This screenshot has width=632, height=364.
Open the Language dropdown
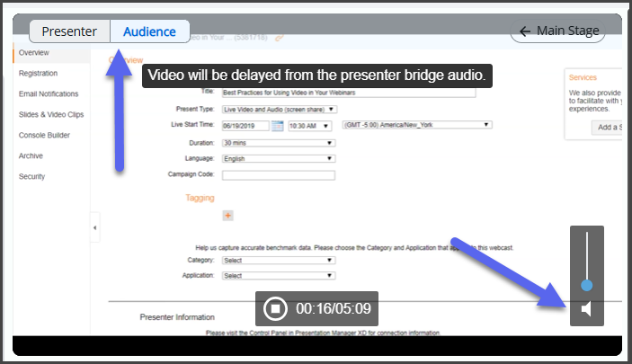[x=279, y=159]
